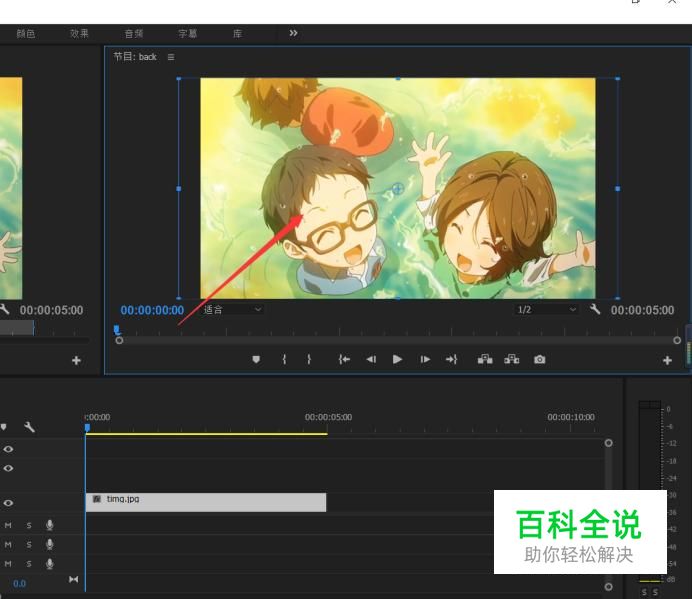The image size is (692, 599).
Task: Click the top-center transform handle
Action: pyautogui.click(x=398, y=78)
